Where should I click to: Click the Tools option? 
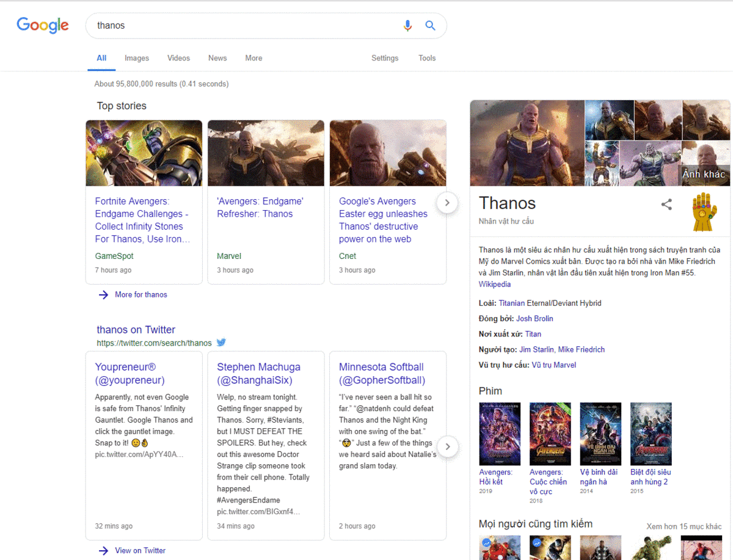tap(426, 58)
